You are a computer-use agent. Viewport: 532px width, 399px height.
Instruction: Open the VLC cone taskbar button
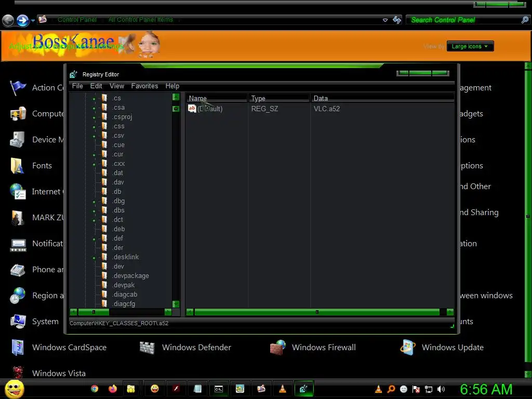click(x=282, y=389)
